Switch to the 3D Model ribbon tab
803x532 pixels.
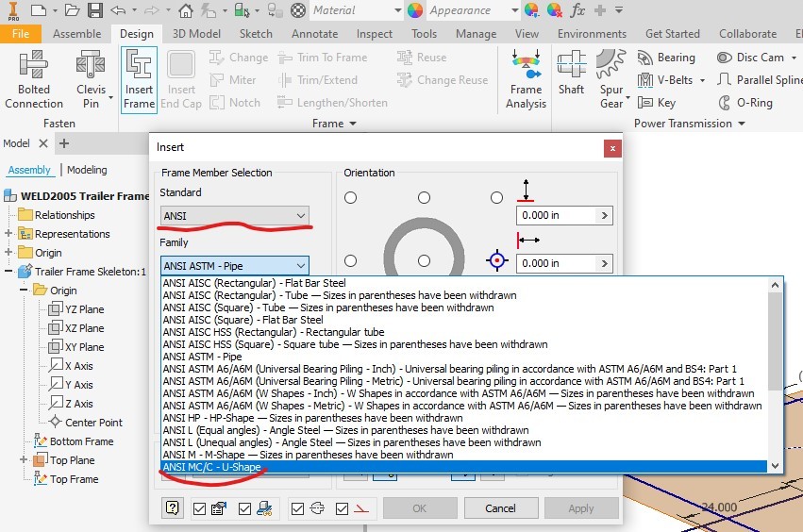196,34
